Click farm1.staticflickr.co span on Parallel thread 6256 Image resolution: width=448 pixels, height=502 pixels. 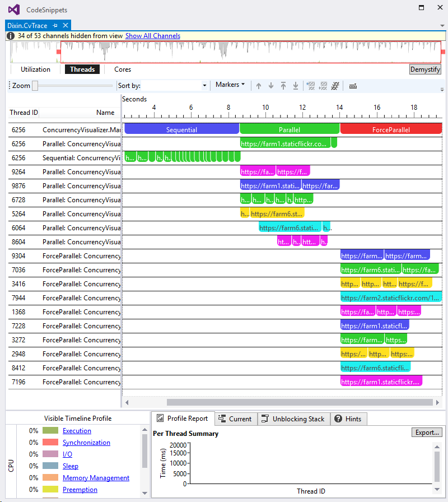pos(285,143)
